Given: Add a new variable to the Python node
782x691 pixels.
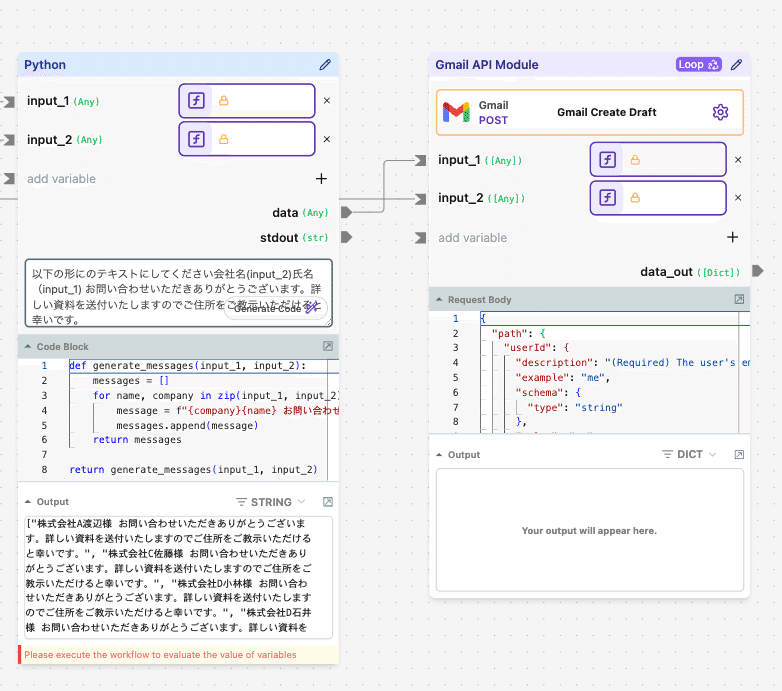Looking at the screenshot, I should 321,179.
